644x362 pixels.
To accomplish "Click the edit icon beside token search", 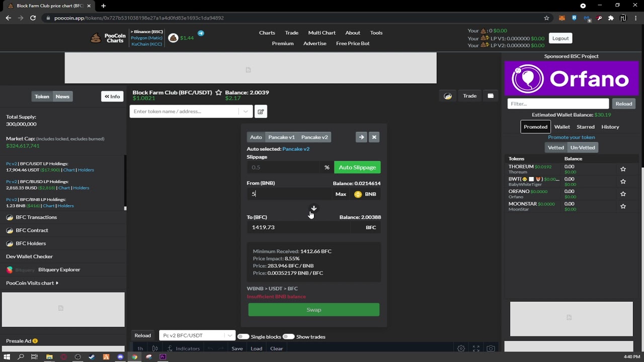I will pos(261,112).
